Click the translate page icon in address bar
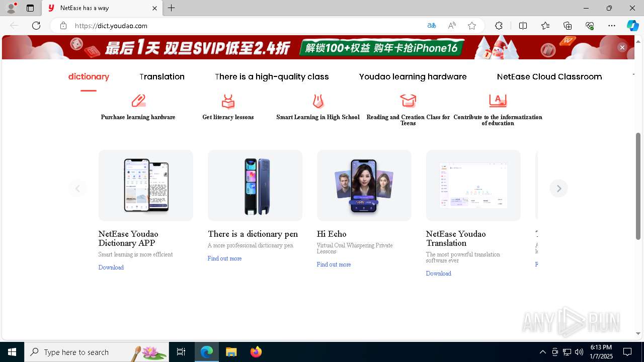Viewport: 644px width, 362px height. click(x=432, y=26)
